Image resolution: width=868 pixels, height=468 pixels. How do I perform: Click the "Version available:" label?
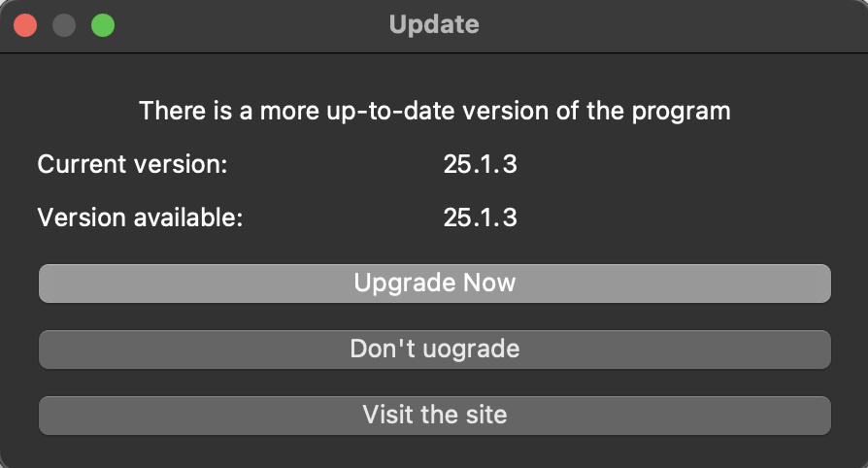[140, 217]
